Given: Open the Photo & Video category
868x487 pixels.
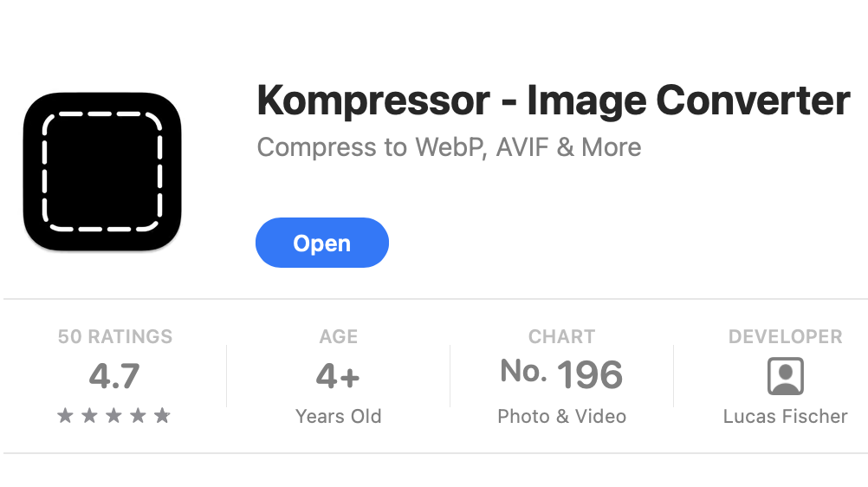Looking at the screenshot, I should (x=561, y=417).
